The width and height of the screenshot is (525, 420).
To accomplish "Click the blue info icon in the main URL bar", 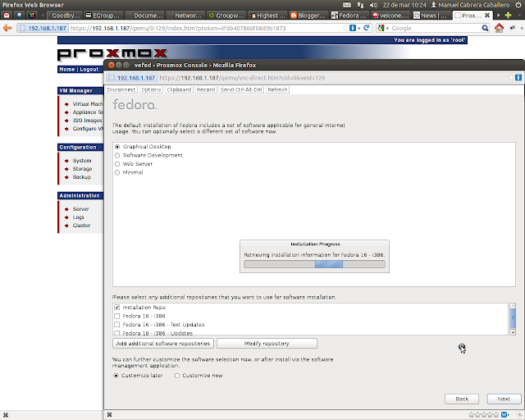I will point(353,28).
